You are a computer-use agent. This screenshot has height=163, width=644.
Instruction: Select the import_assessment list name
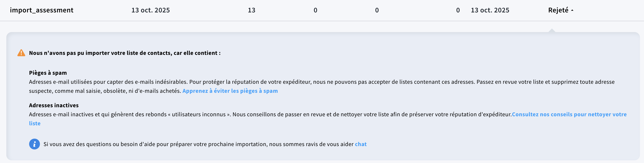(x=42, y=10)
